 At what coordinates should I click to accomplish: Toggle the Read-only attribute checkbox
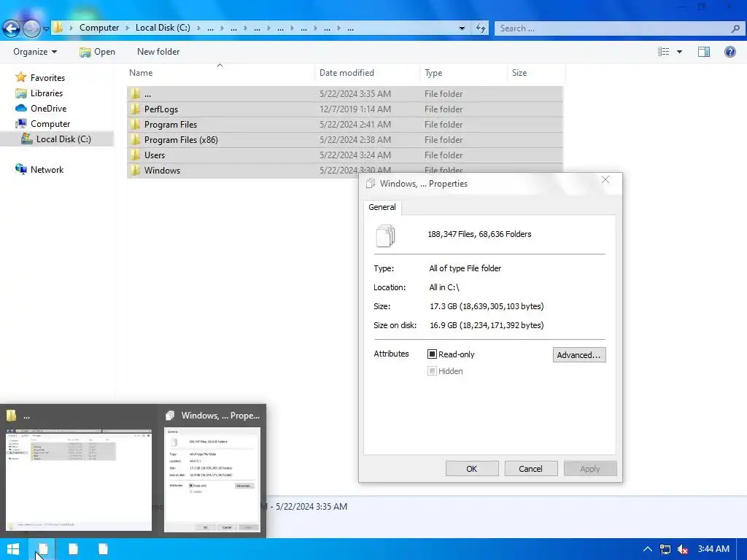pos(432,354)
